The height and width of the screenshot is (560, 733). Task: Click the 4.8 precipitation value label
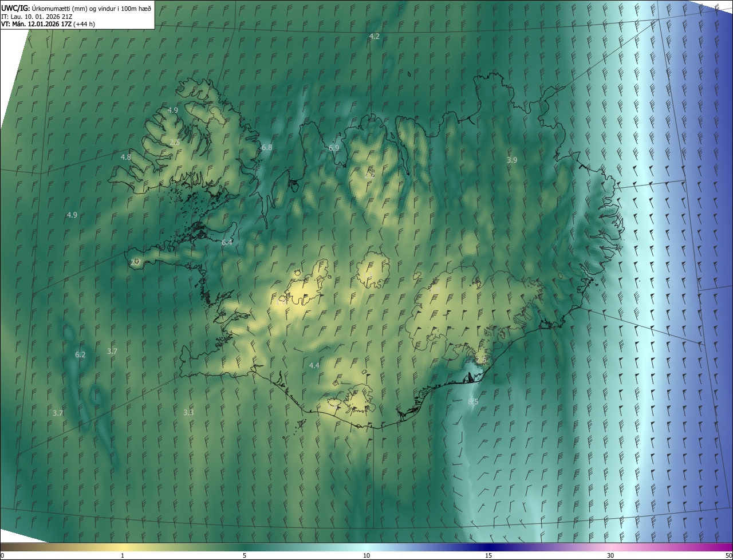pyautogui.click(x=126, y=157)
